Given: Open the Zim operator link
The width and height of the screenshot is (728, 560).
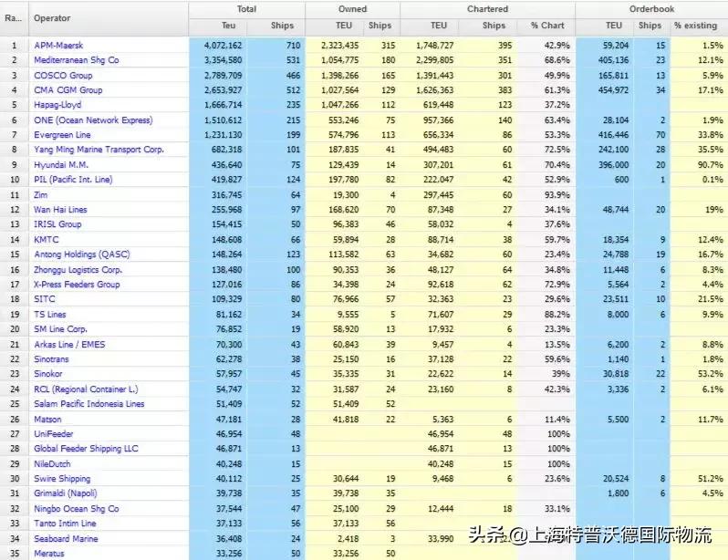Looking at the screenshot, I should click(x=41, y=195).
